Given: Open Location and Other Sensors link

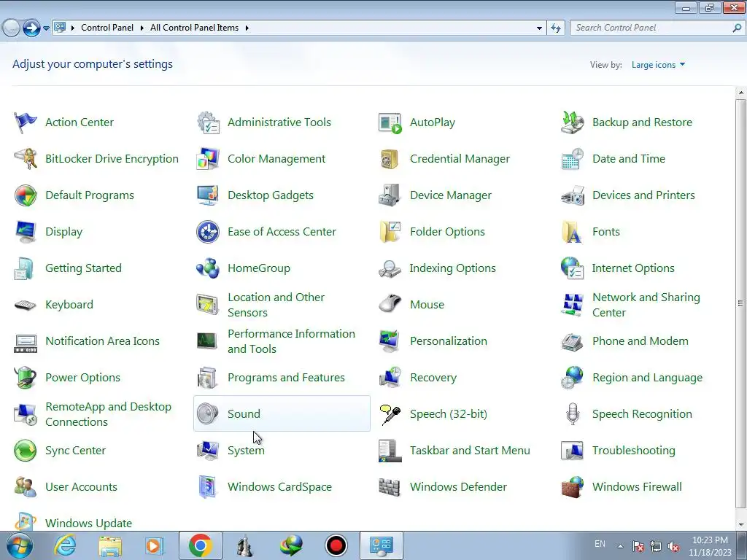Looking at the screenshot, I should 276,305.
